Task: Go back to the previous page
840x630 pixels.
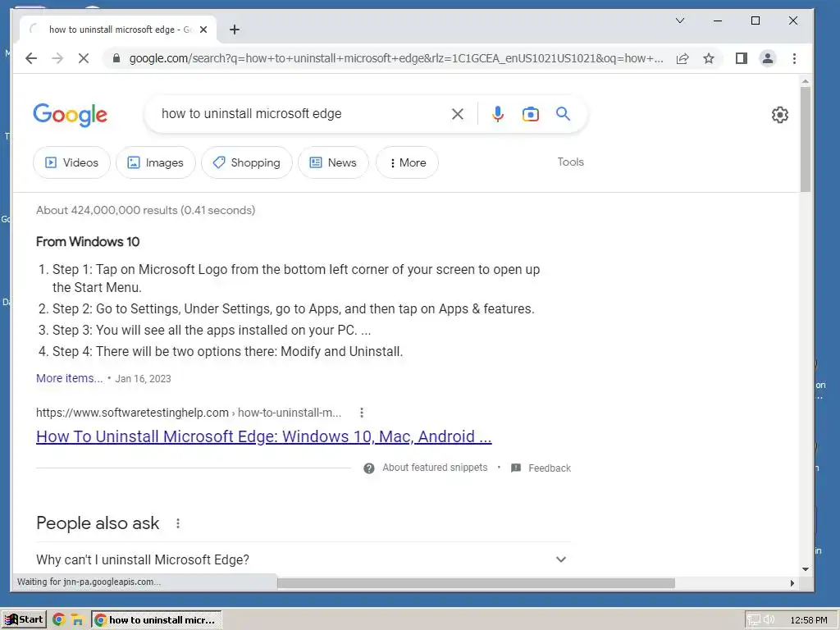Action: tap(31, 58)
